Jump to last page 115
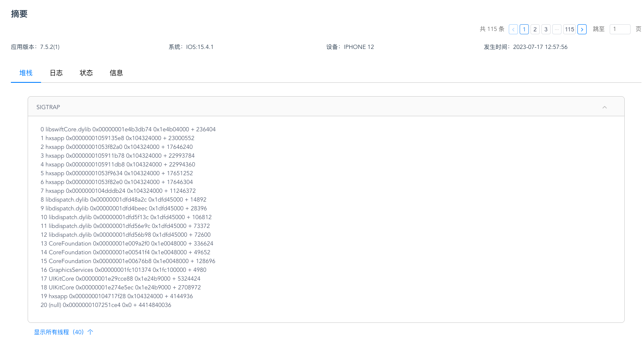Screen dimensions: 644x340 point(569,29)
